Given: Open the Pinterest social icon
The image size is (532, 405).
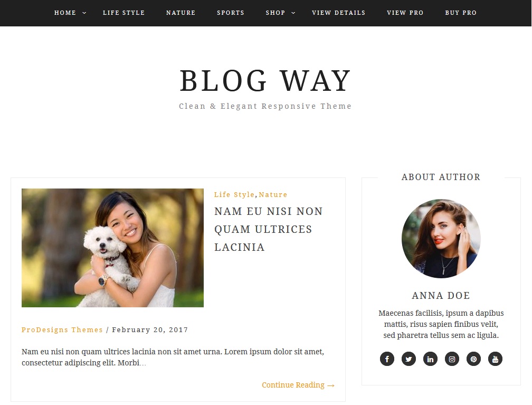Looking at the screenshot, I should [x=473, y=359].
